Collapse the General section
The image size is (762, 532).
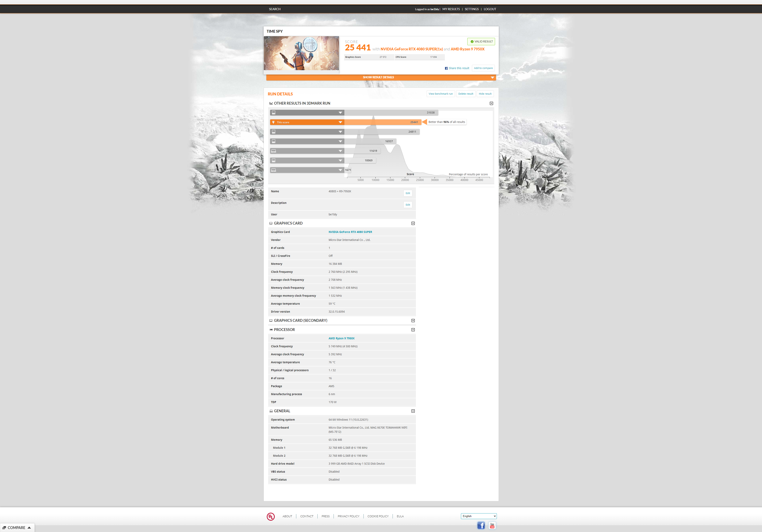click(413, 411)
